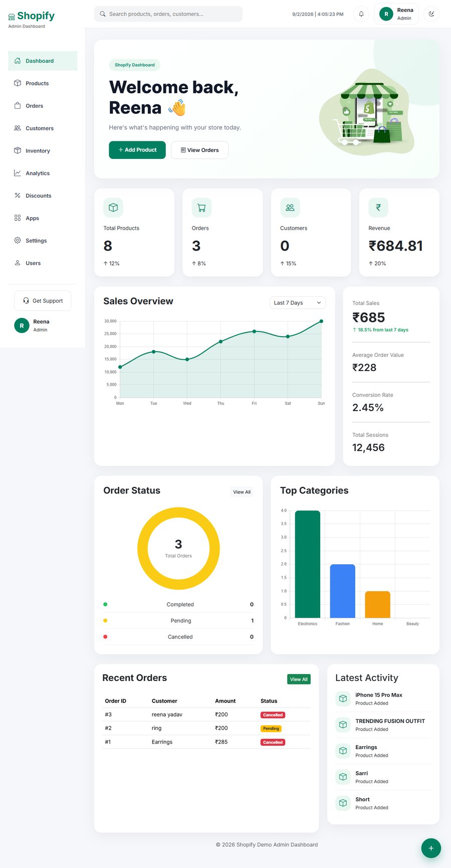Click the Shopify store logo icon
The width and height of the screenshot is (451, 868).
12,17
